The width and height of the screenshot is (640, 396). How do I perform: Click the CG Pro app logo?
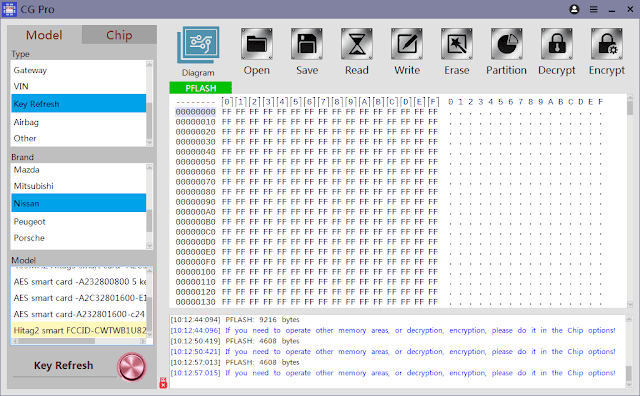pos(9,9)
